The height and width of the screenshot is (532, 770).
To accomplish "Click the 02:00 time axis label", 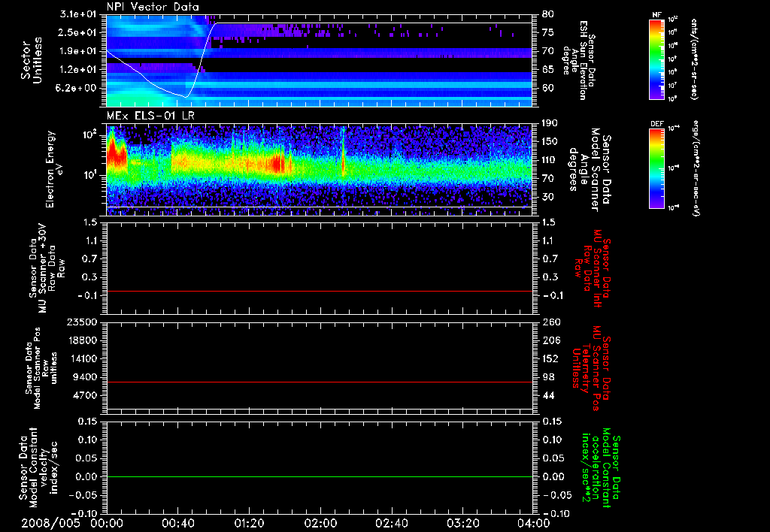I will tap(320, 523).
